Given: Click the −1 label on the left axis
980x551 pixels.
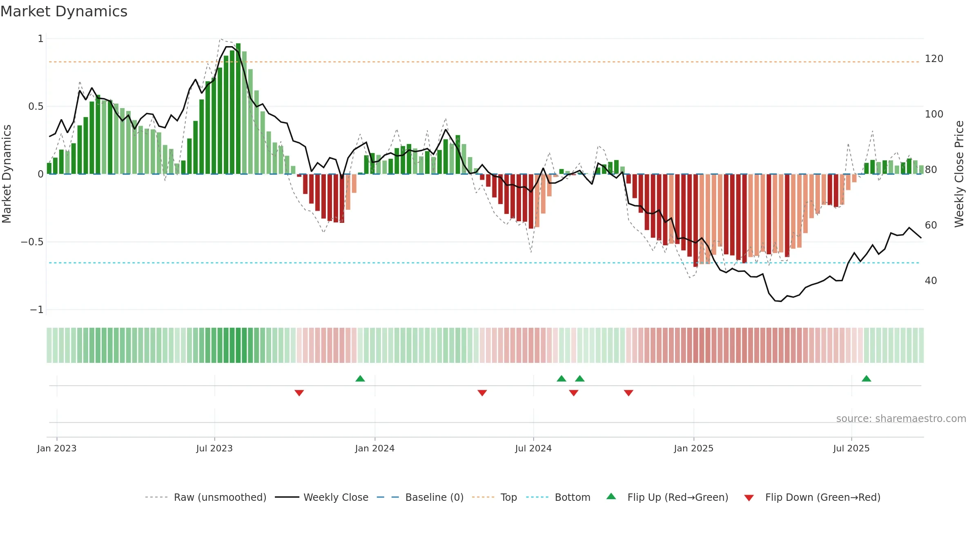Looking at the screenshot, I should pos(37,310).
